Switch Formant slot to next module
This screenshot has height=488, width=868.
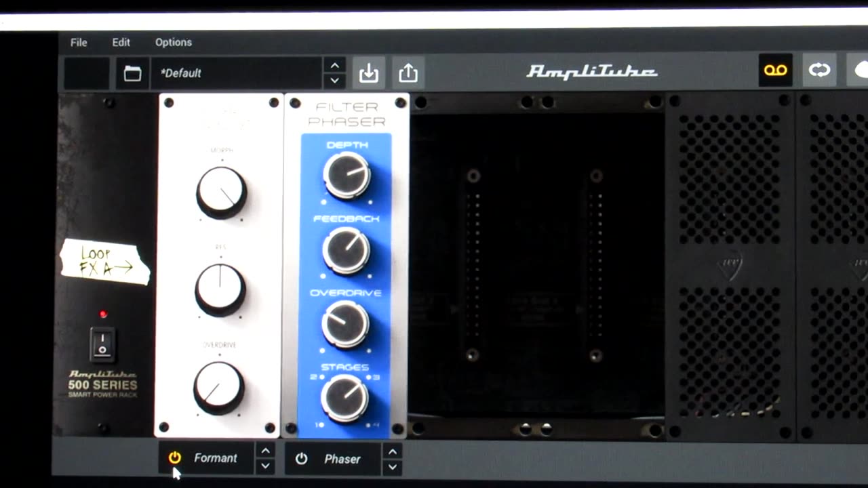coord(266,466)
